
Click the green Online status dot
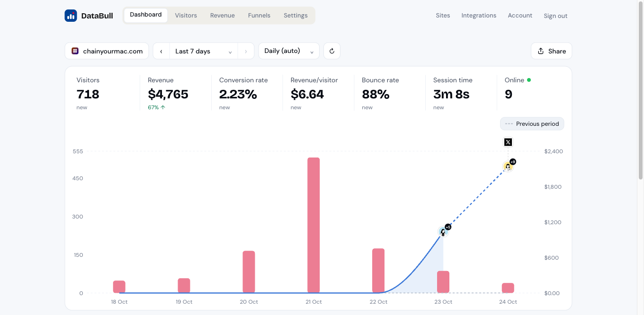click(529, 80)
